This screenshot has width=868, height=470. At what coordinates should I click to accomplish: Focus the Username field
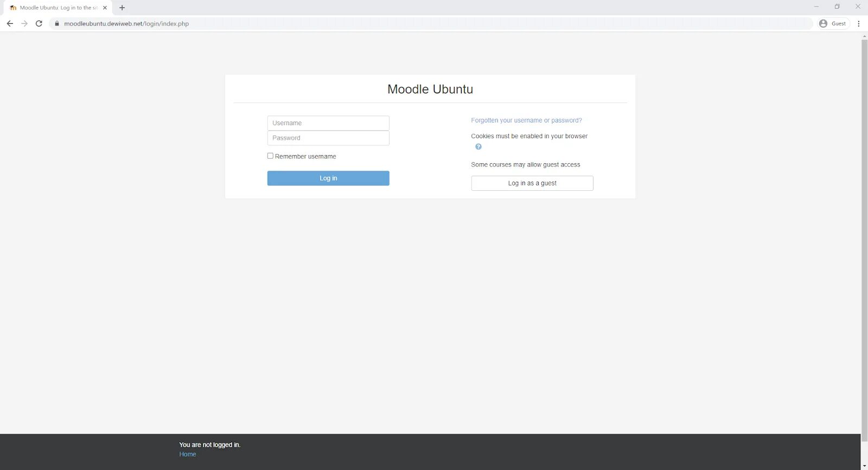tap(328, 123)
